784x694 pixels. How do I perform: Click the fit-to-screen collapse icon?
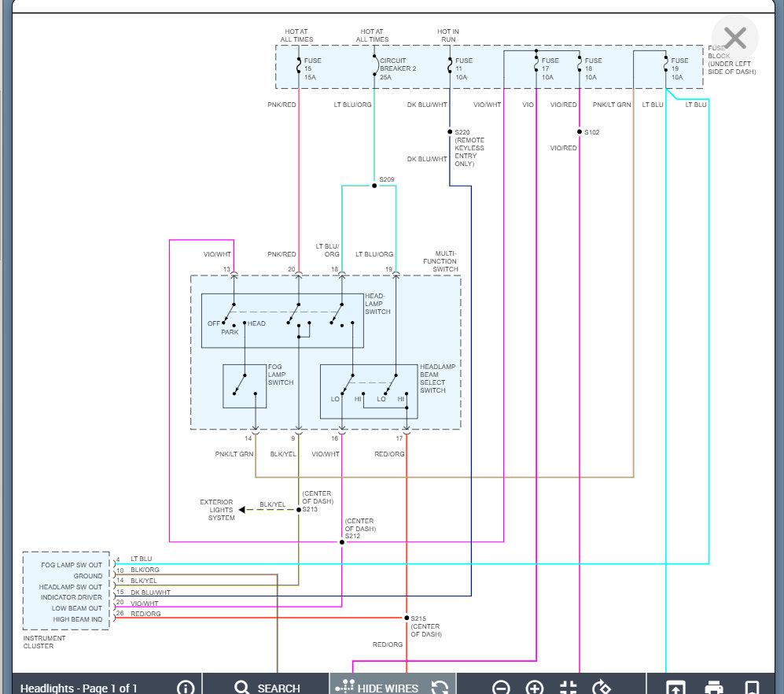(x=569, y=688)
